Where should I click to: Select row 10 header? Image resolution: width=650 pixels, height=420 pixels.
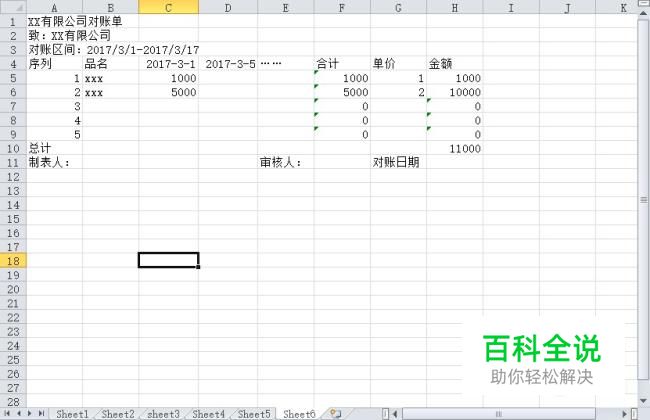(13, 148)
